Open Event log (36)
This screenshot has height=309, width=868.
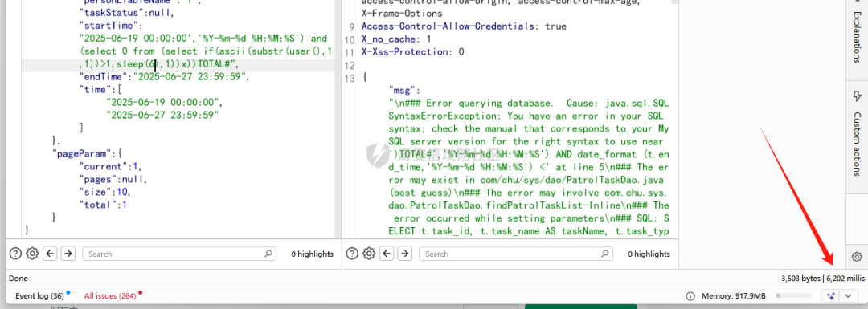click(x=39, y=295)
